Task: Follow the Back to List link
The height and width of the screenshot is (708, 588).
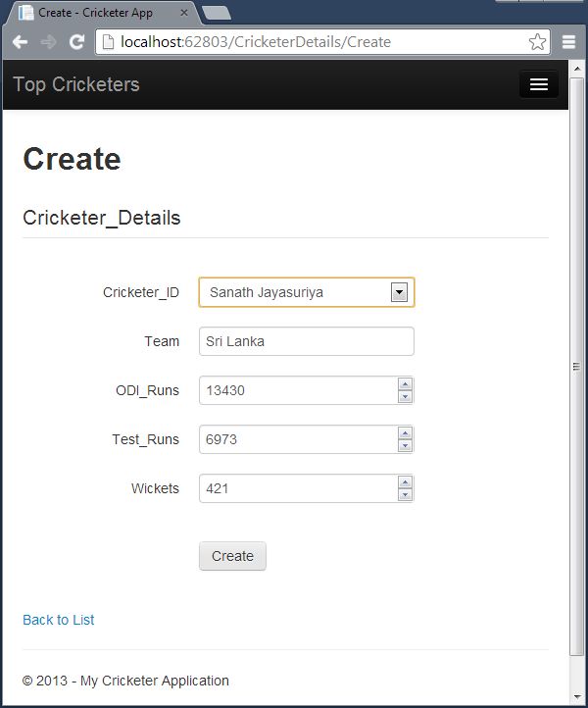Action: [x=59, y=620]
